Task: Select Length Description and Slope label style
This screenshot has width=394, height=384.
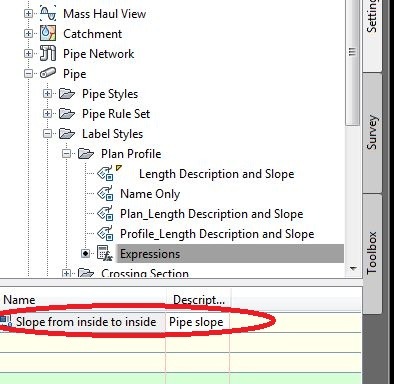Action: [217, 174]
